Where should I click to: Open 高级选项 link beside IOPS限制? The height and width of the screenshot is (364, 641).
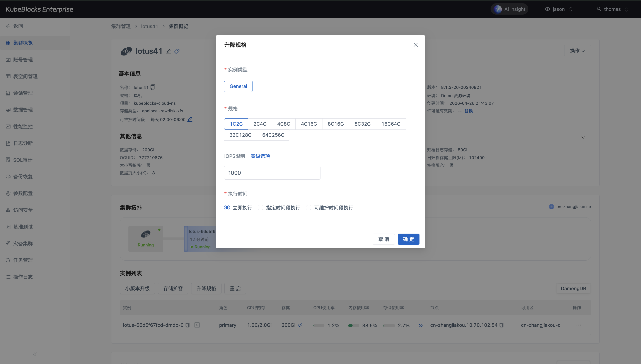(260, 156)
